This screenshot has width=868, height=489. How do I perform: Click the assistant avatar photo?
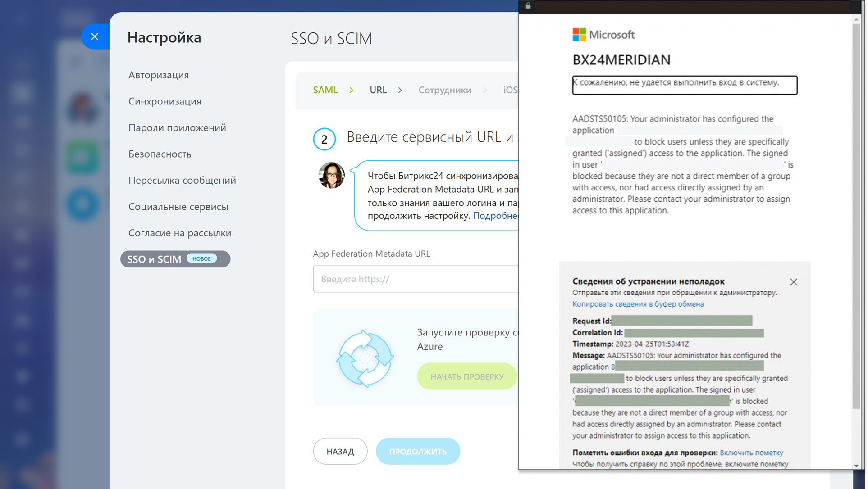[332, 175]
